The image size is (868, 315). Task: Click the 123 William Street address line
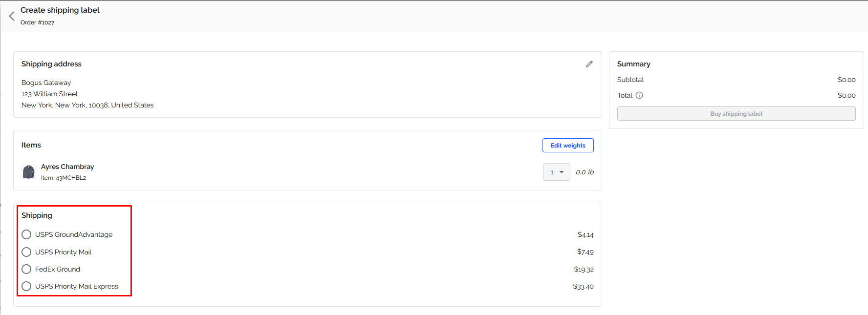coord(50,94)
